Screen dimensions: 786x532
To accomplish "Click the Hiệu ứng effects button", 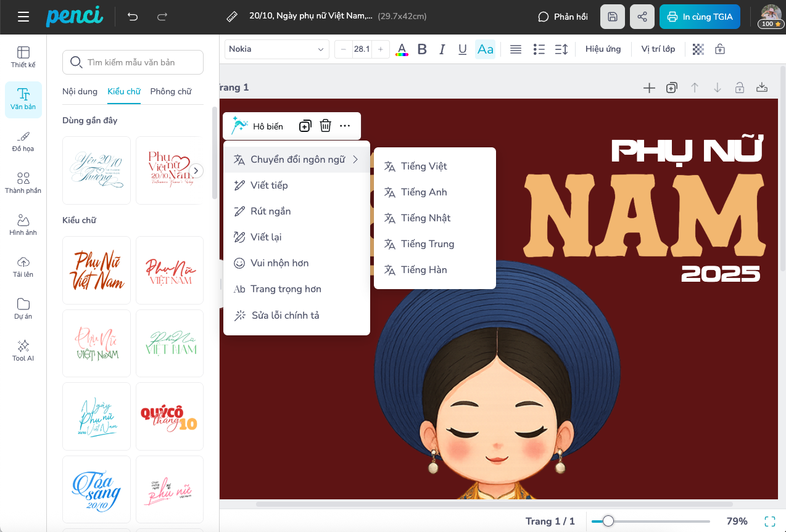I will coord(603,49).
